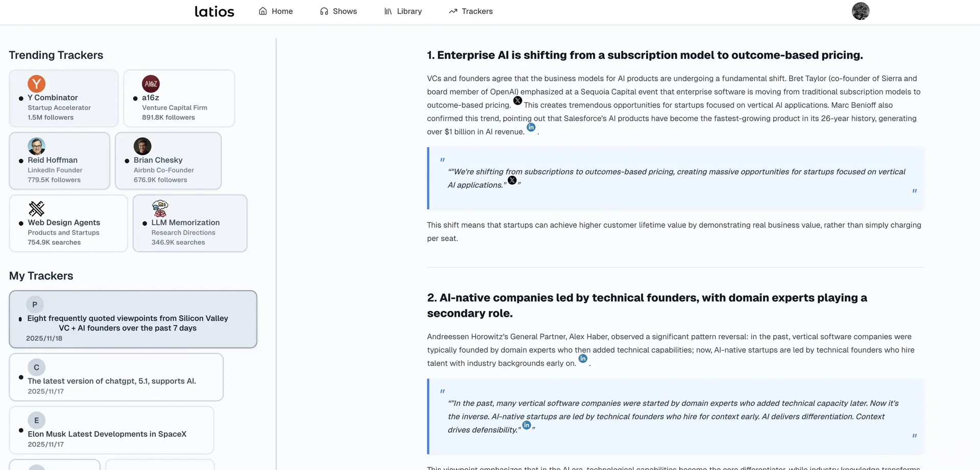This screenshot has width=980, height=470.
Task: Open the X source icon after "outcome-based pricing."
Action: 518,101
